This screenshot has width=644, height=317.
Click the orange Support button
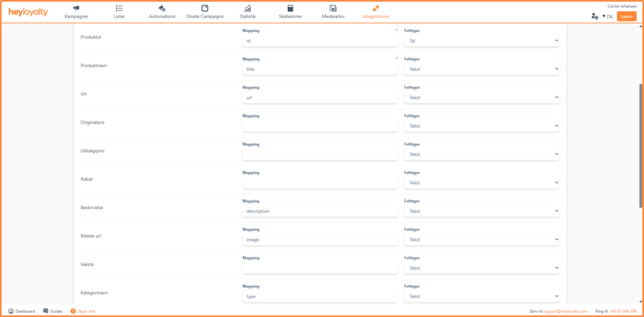[626, 16]
